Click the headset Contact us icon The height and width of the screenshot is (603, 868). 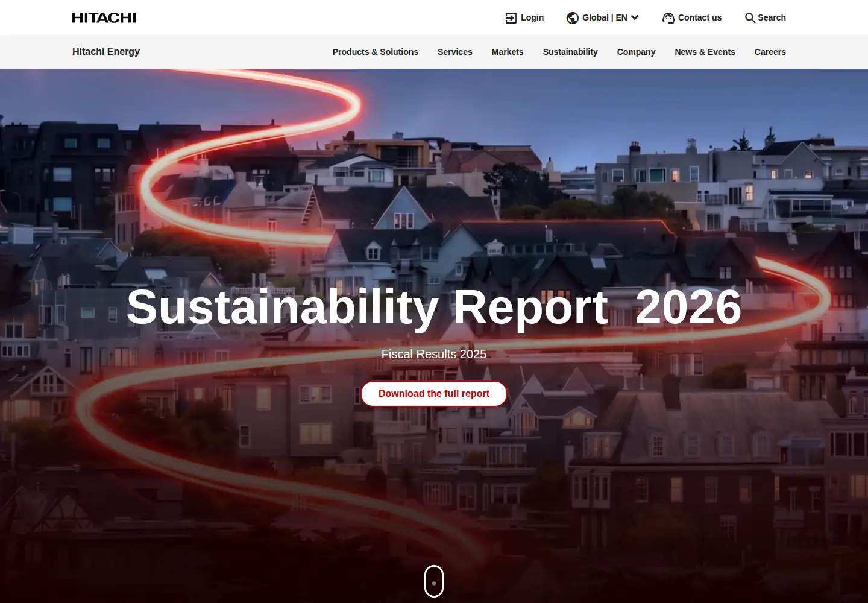(x=668, y=18)
